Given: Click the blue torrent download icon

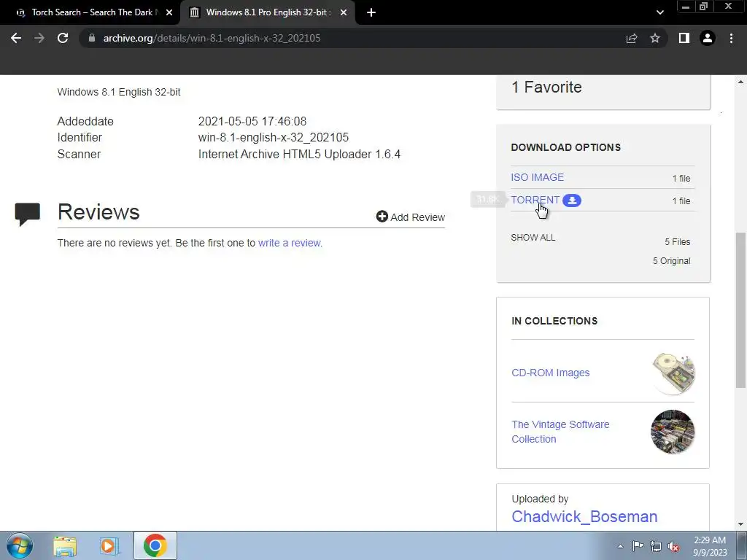Looking at the screenshot, I should tap(572, 201).
